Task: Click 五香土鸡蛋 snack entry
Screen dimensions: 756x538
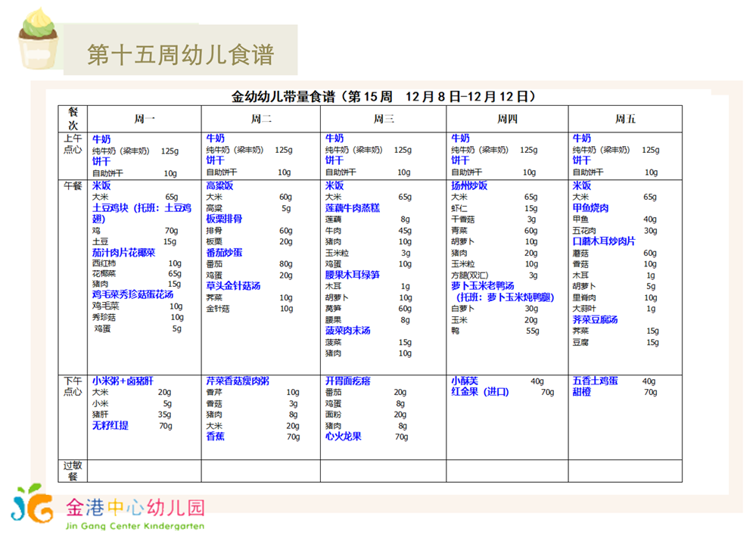Action: tap(595, 381)
